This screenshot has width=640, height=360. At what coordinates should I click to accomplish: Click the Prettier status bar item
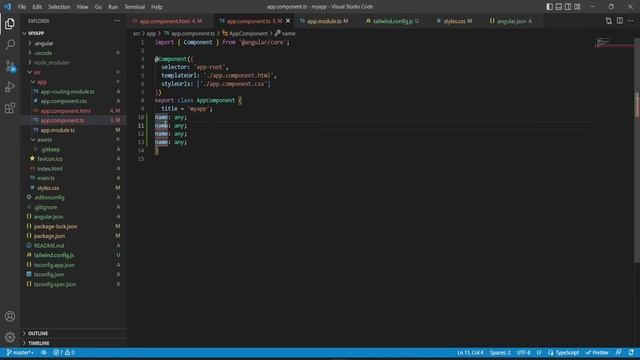(x=597, y=353)
